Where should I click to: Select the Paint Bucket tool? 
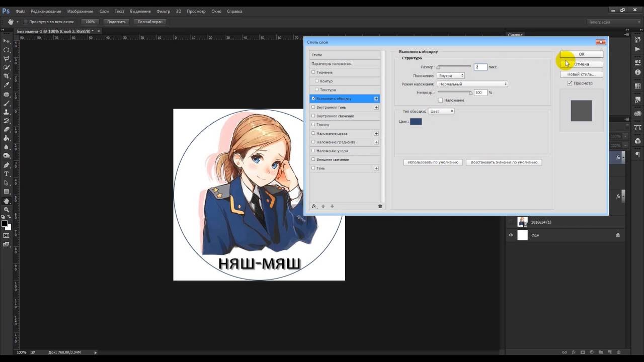(7, 138)
